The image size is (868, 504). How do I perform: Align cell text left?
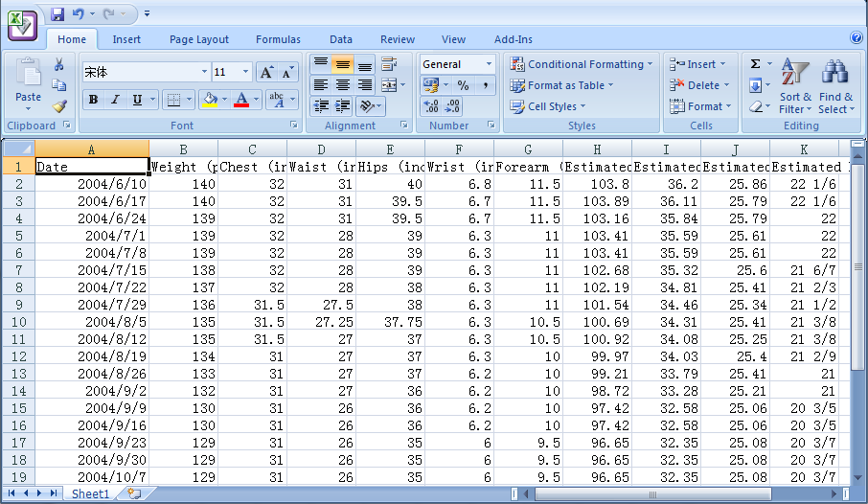321,85
